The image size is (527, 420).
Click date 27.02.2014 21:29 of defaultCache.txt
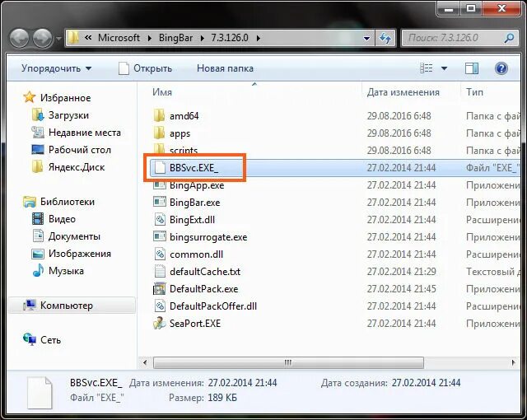[401, 272]
